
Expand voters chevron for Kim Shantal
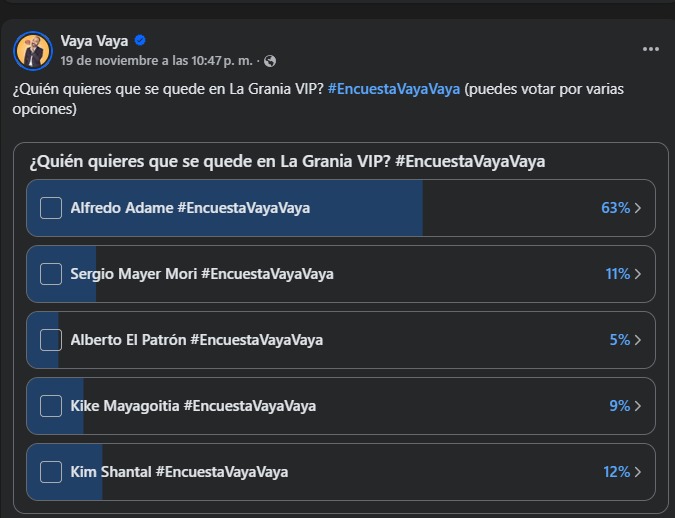pyautogui.click(x=638, y=472)
